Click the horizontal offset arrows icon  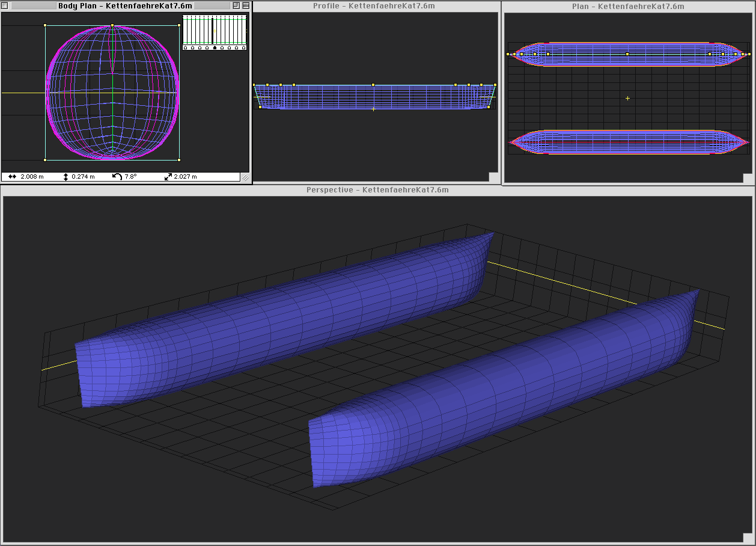point(13,177)
